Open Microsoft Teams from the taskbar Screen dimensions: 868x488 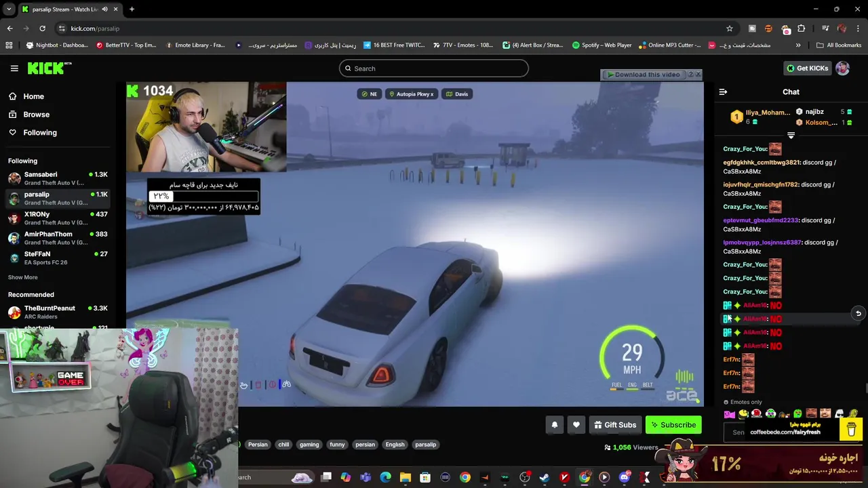click(366, 477)
